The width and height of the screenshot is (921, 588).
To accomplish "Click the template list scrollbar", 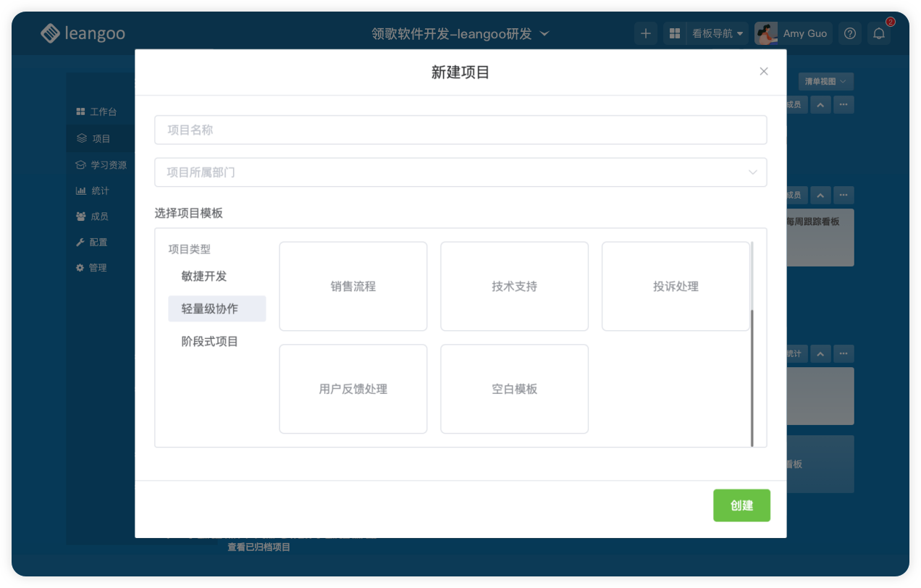I will (x=752, y=377).
